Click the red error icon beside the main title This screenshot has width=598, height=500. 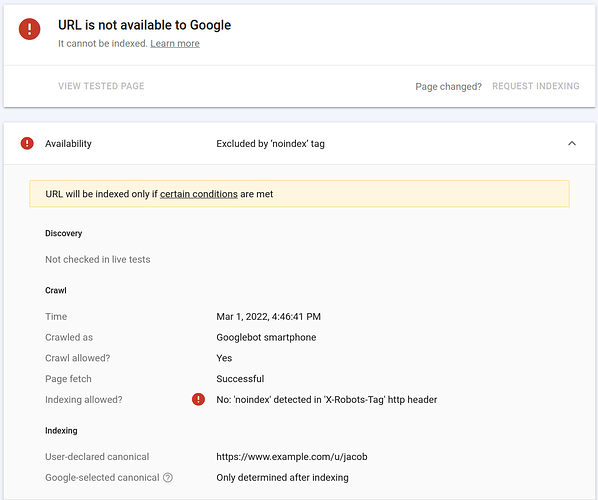coord(29,29)
